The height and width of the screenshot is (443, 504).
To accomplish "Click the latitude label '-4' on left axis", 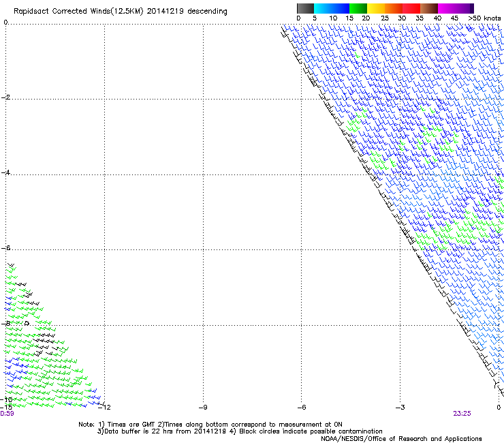I will [5, 172].
